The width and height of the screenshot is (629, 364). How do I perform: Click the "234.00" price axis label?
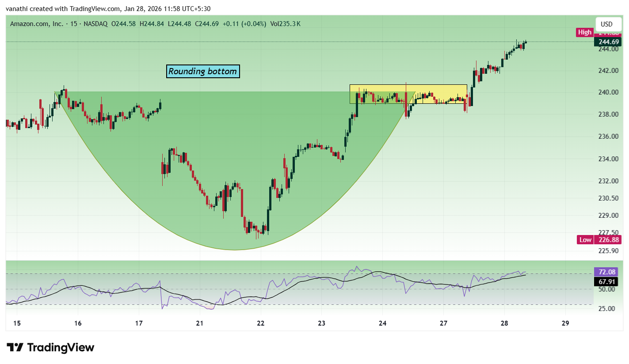point(609,159)
